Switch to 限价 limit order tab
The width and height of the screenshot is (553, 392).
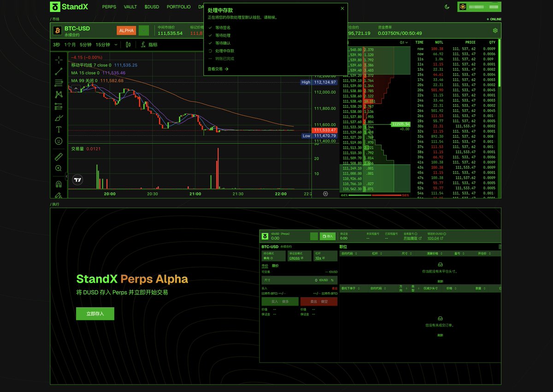click(275, 266)
